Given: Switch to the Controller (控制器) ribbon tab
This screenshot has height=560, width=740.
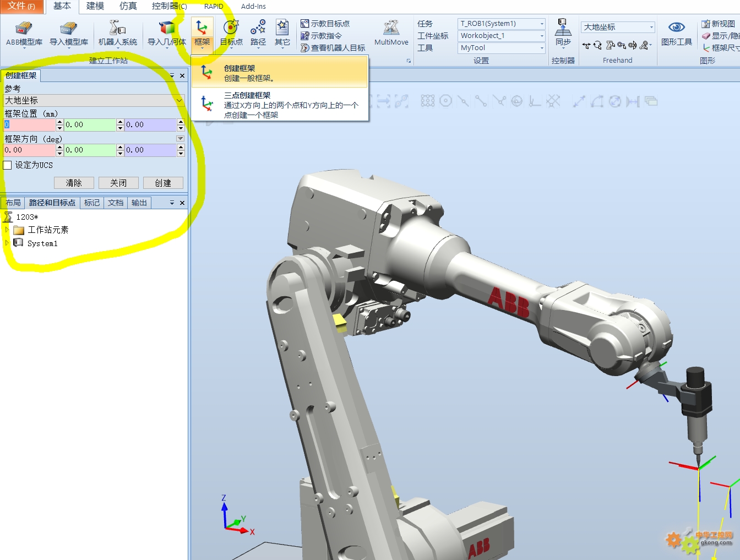Looking at the screenshot, I should click(169, 6).
